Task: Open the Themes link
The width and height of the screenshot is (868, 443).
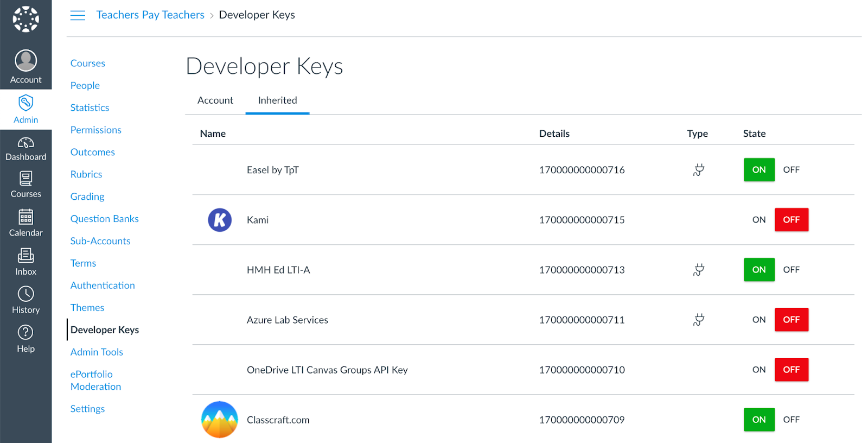Action: pos(87,308)
